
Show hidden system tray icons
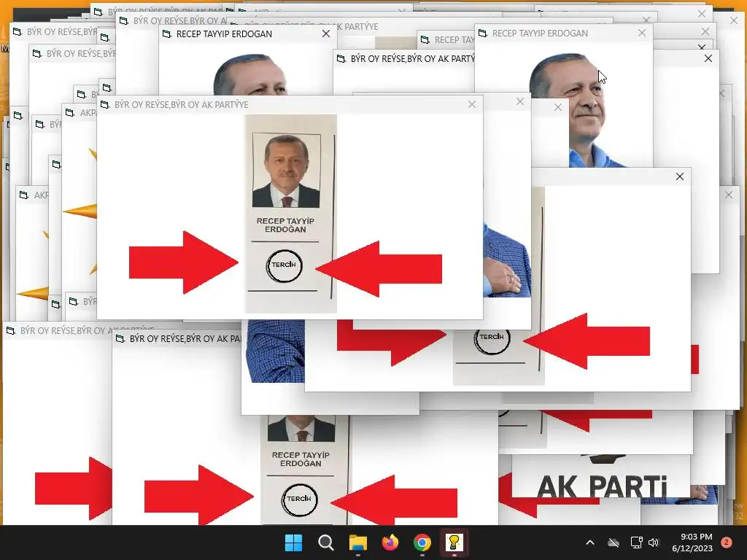tap(589, 542)
